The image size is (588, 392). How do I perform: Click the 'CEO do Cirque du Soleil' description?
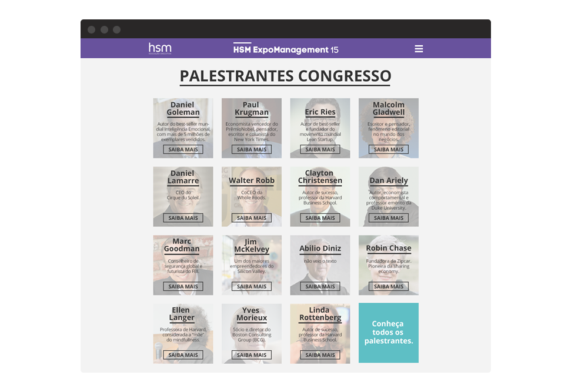coord(183,195)
